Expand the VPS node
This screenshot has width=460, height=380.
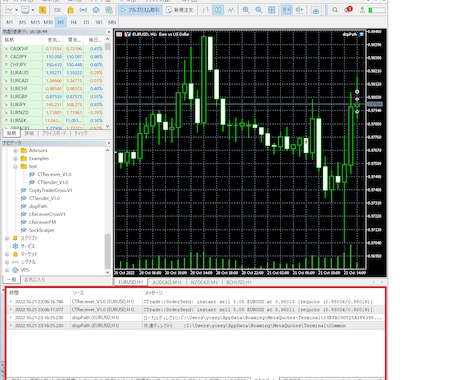7,270
